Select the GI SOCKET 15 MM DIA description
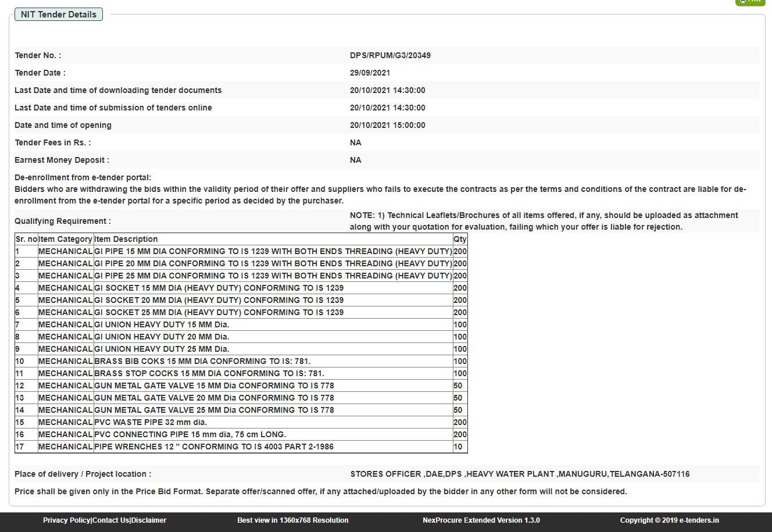 219,288
